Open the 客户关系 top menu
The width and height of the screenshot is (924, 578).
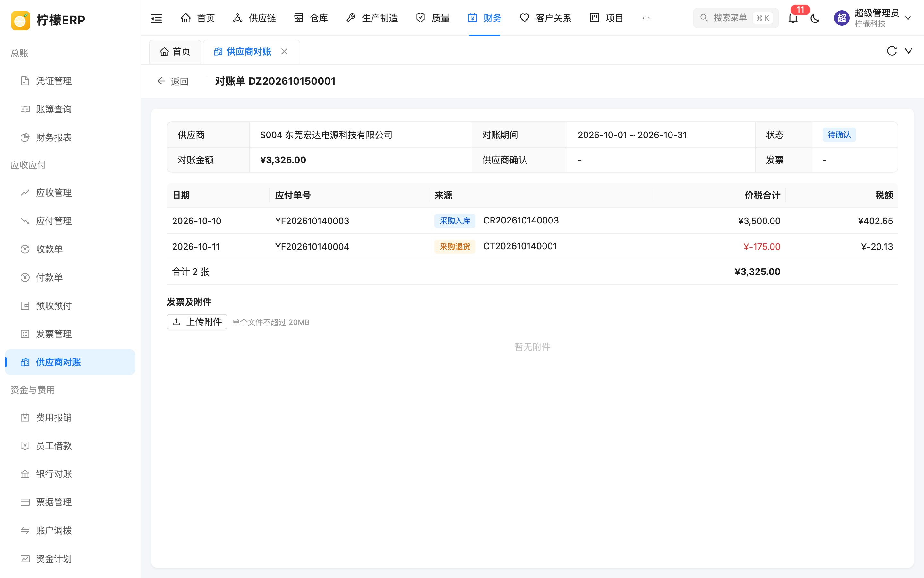point(546,18)
